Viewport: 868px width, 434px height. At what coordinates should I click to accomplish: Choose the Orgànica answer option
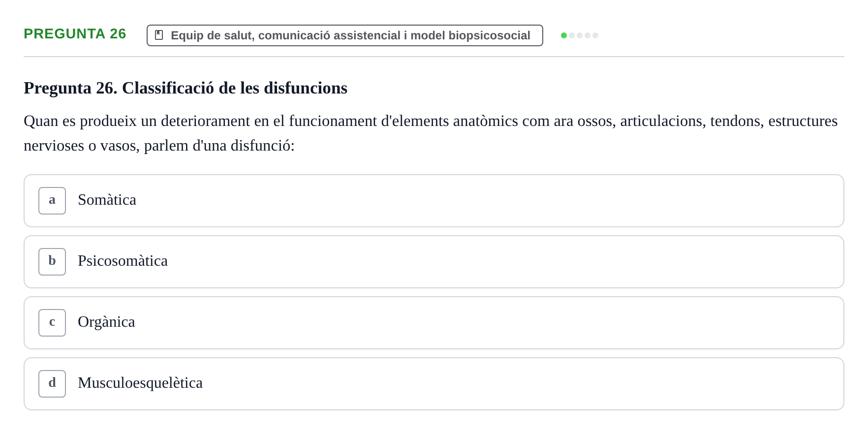pyautogui.click(x=434, y=323)
